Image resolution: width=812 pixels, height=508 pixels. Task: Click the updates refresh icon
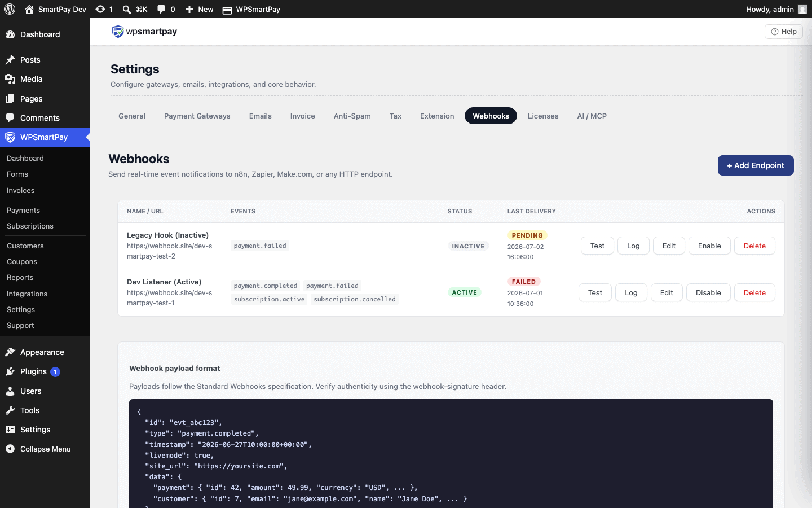point(100,9)
